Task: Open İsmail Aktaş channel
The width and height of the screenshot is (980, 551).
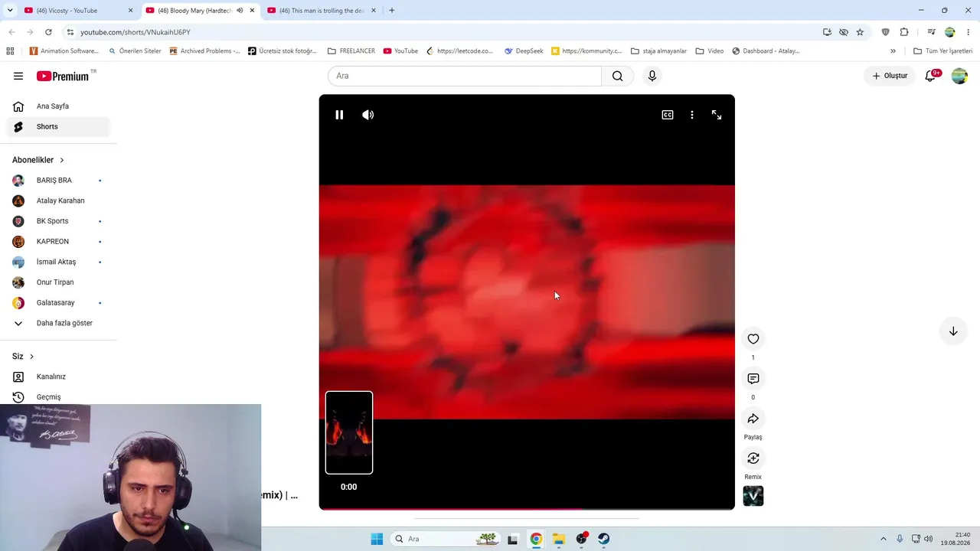Action: [x=58, y=262]
